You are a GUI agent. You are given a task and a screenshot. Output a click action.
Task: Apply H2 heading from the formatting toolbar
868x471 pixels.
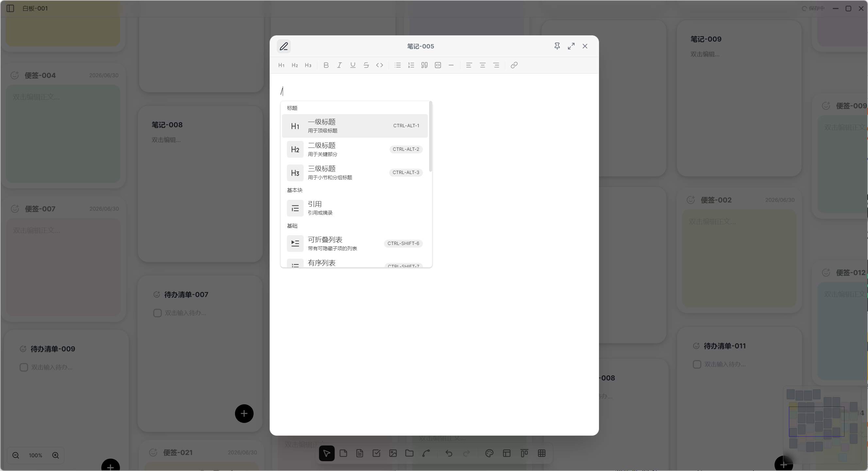click(x=295, y=65)
